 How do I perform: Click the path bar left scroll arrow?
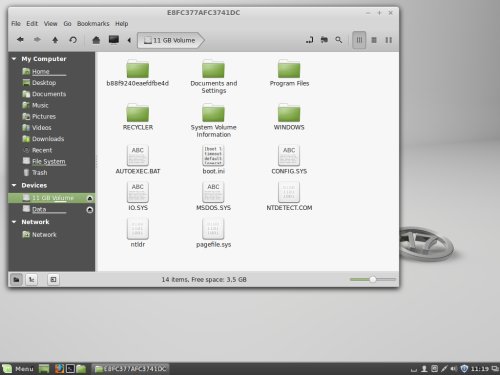129,40
